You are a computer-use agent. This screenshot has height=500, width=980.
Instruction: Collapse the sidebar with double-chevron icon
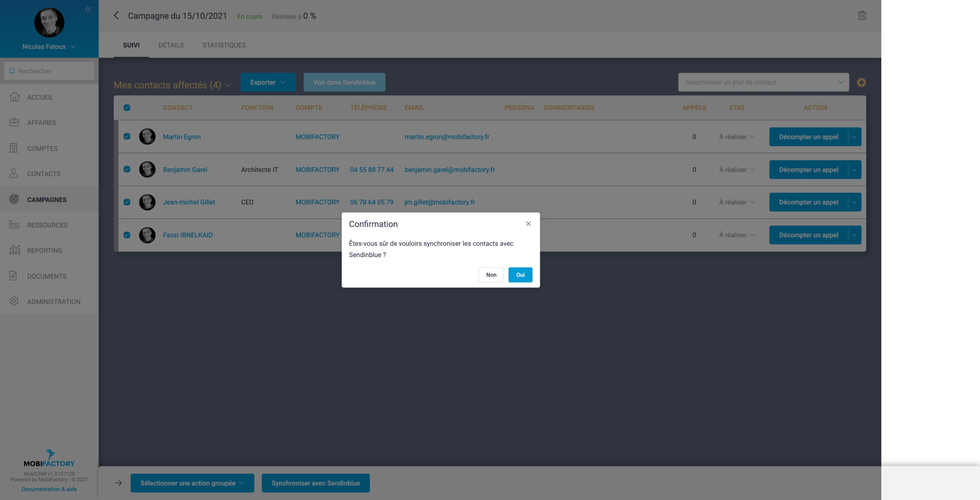[88, 10]
